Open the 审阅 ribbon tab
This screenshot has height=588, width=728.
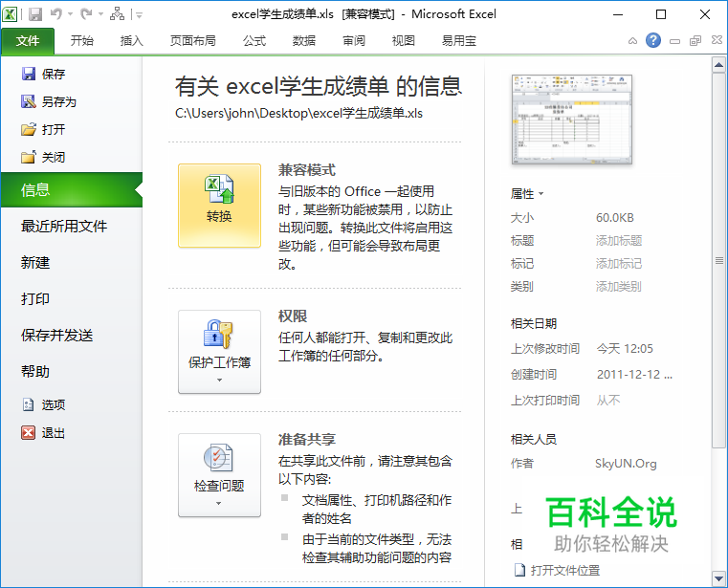(354, 41)
